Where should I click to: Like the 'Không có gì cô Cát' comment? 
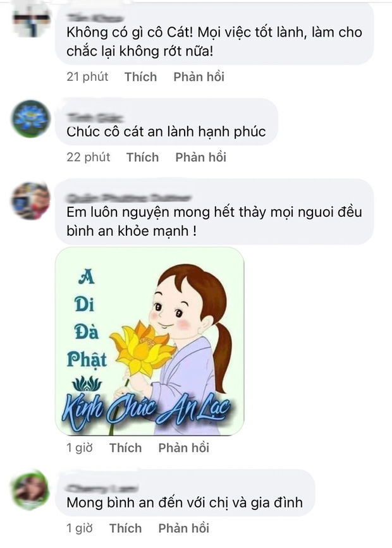tap(140, 77)
